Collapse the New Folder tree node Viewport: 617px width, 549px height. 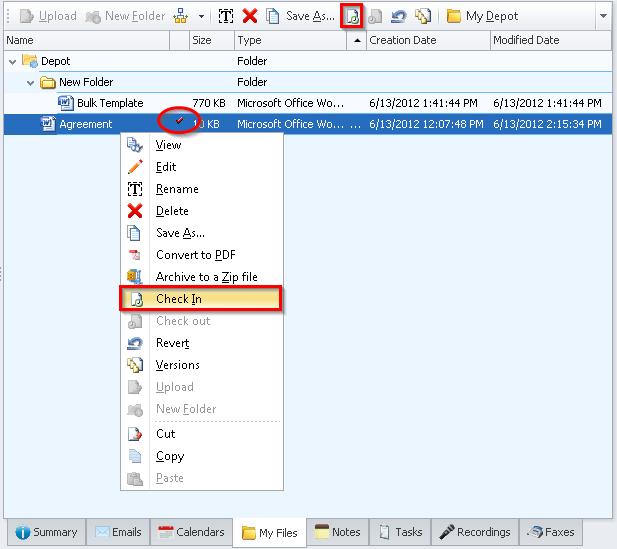point(31,82)
